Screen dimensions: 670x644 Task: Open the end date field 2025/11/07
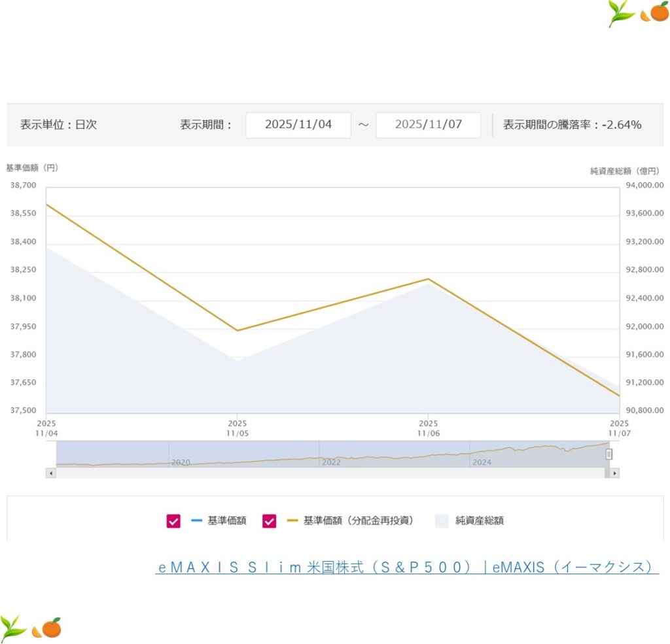428,125
